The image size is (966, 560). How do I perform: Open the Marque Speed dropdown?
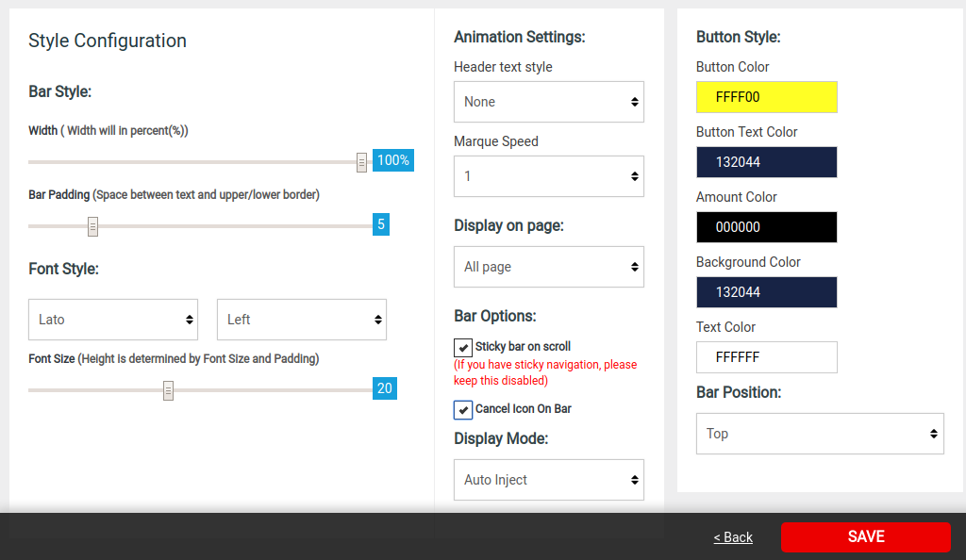click(549, 176)
